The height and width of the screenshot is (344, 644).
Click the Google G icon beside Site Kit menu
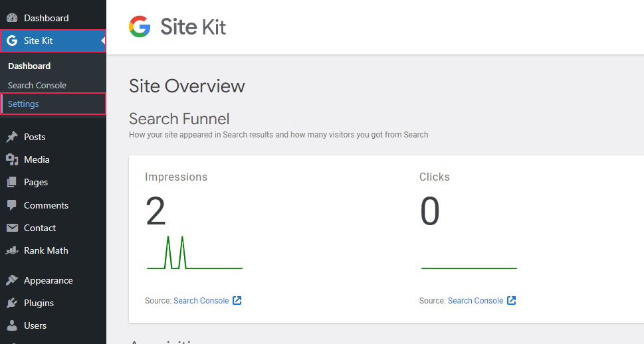pos(12,41)
